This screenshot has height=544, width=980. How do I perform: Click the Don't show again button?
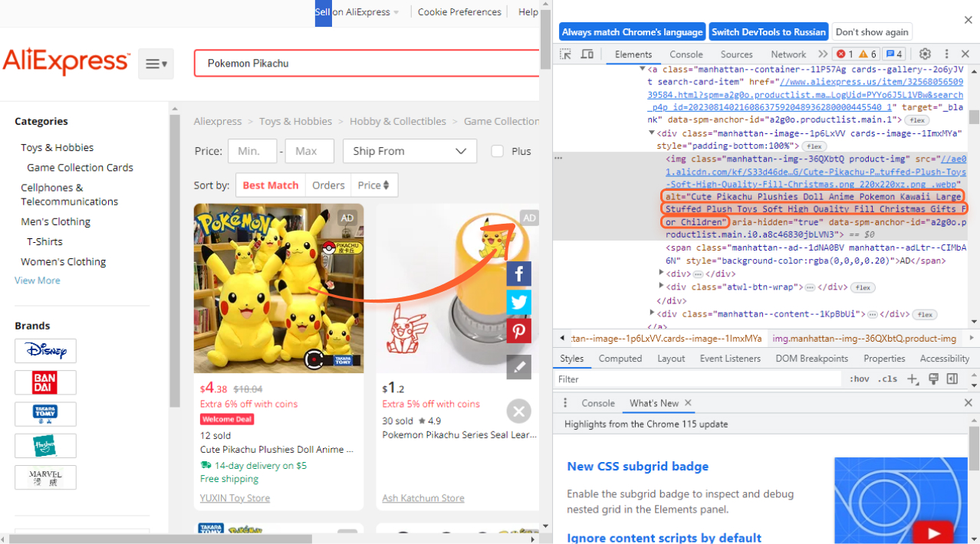pyautogui.click(x=872, y=32)
